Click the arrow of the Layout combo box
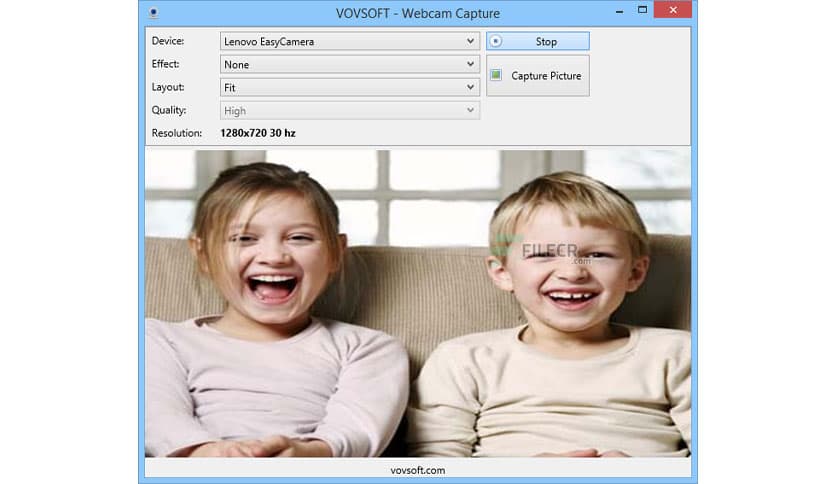The width and height of the screenshot is (836, 484). [470, 87]
